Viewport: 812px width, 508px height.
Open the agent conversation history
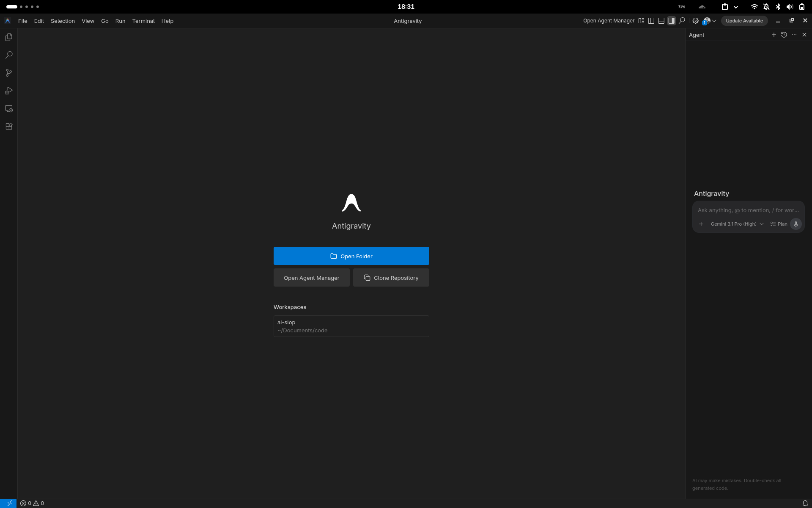tap(784, 35)
